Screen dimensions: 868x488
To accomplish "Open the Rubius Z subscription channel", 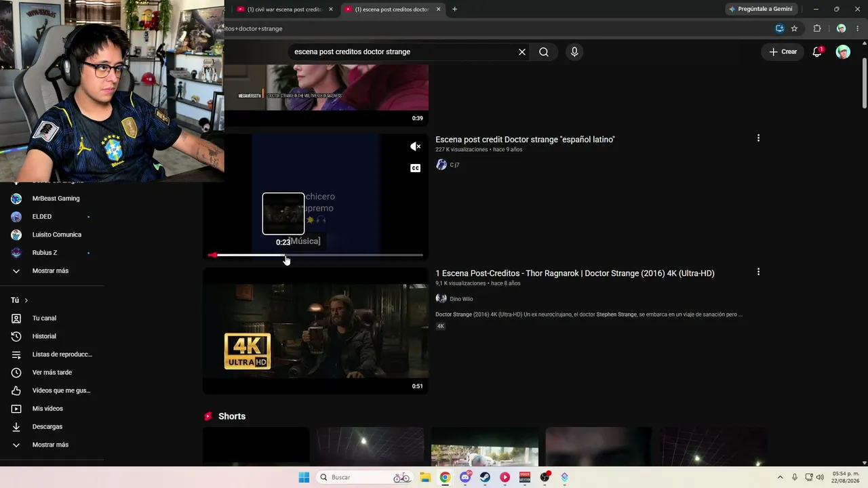I will 45,253.
